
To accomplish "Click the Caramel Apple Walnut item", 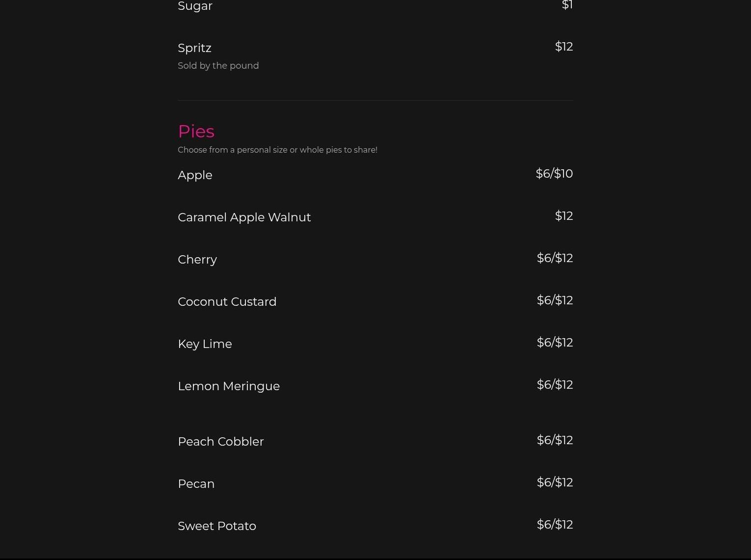I will point(244,217).
